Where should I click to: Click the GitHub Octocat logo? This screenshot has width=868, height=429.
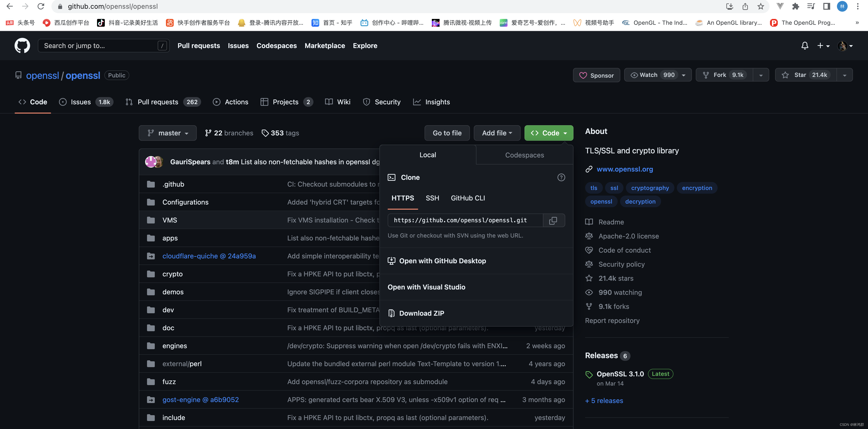(22, 45)
